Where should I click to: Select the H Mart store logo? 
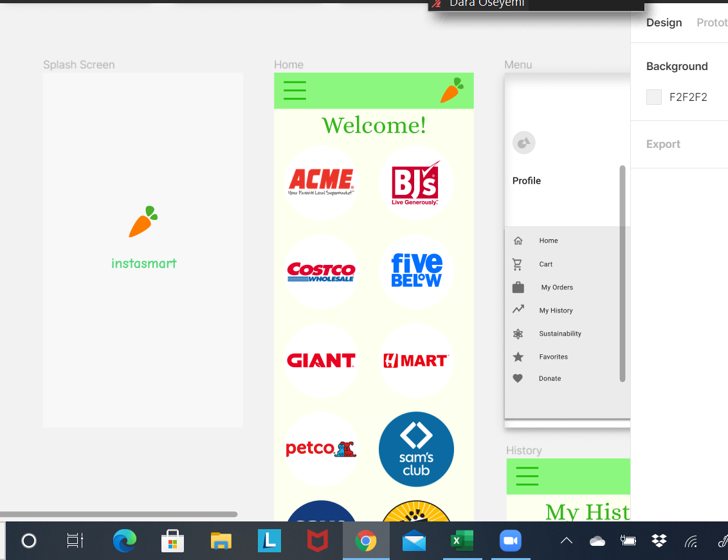click(x=416, y=360)
